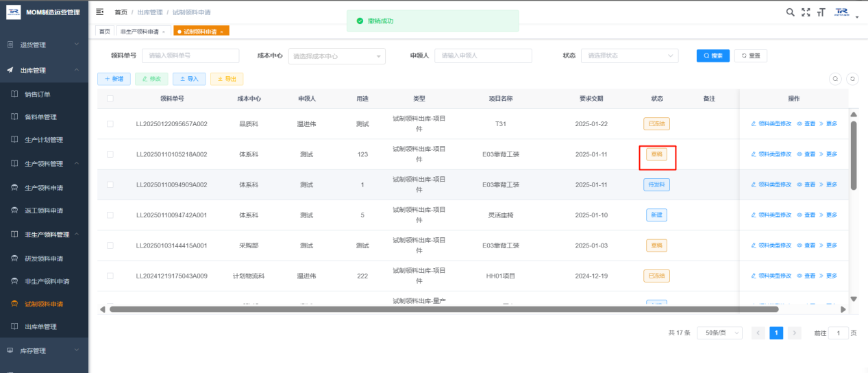The image size is (868, 373).
Task: Click the table refresh circular icon
Action: point(852,79)
